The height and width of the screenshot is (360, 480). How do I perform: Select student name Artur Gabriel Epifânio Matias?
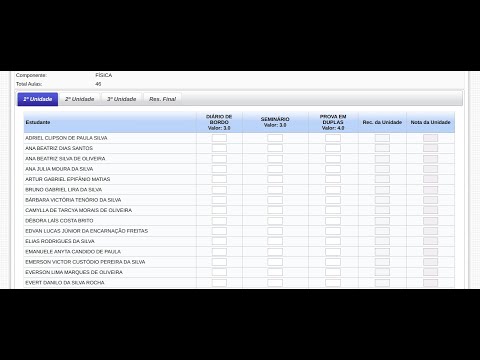68,179
